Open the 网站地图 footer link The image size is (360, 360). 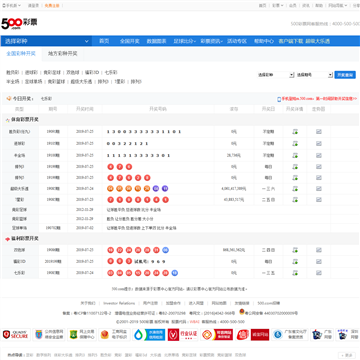click(x=219, y=303)
